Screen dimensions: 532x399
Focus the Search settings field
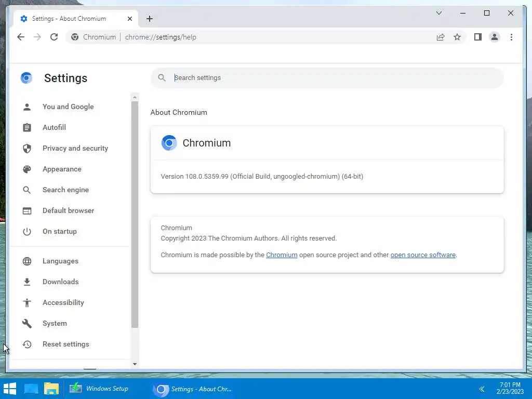coord(327,78)
